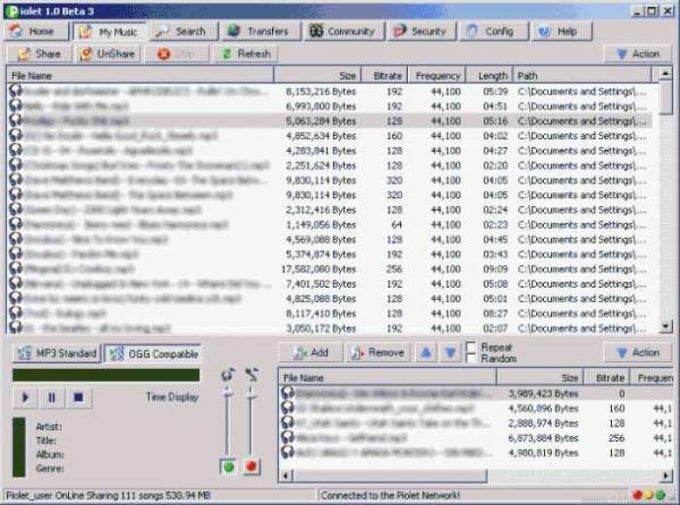Select the song with bitrate 64
Viewport: 680px width, 505px height.
tap(330, 225)
